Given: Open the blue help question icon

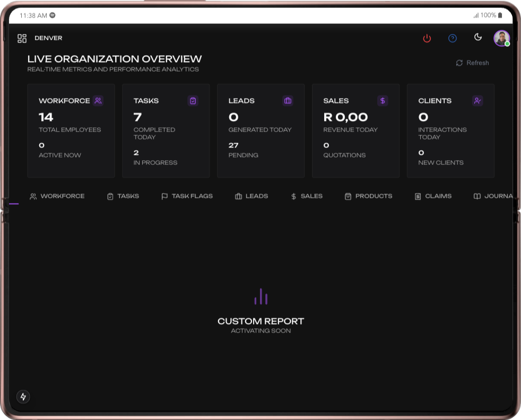Looking at the screenshot, I should pyautogui.click(x=453, y=38).
